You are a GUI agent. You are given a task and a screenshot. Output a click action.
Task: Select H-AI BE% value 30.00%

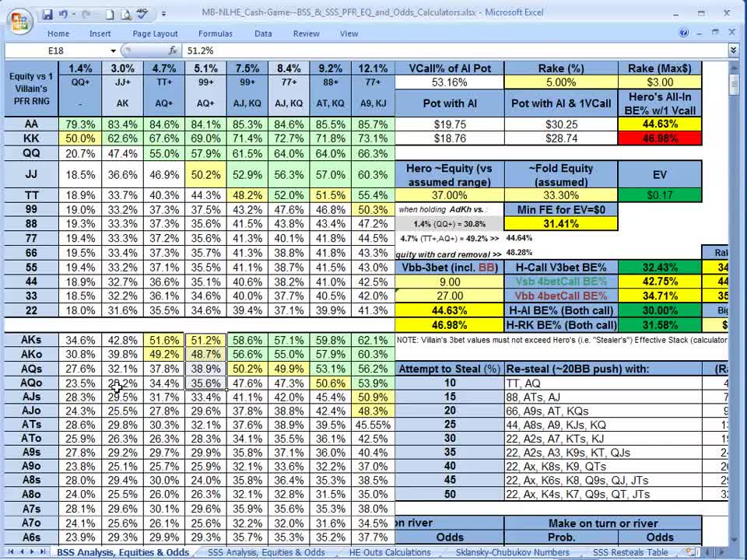(660, 310)
